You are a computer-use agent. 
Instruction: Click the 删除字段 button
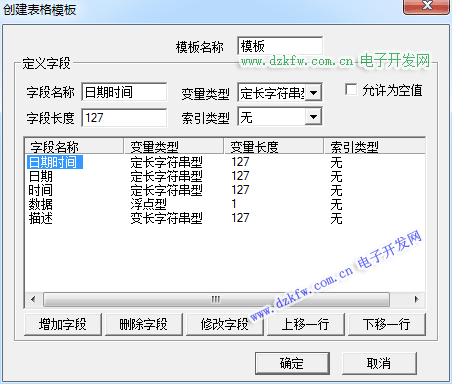144,324
